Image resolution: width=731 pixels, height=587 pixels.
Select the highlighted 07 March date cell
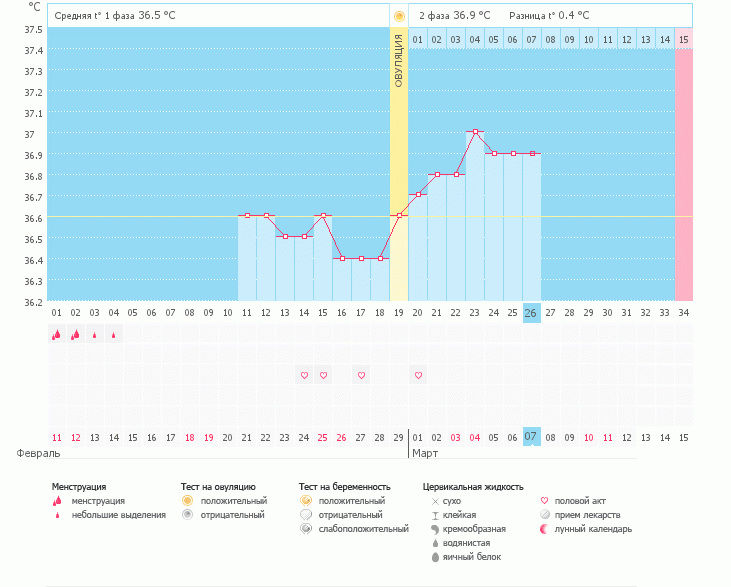point(531,437)
